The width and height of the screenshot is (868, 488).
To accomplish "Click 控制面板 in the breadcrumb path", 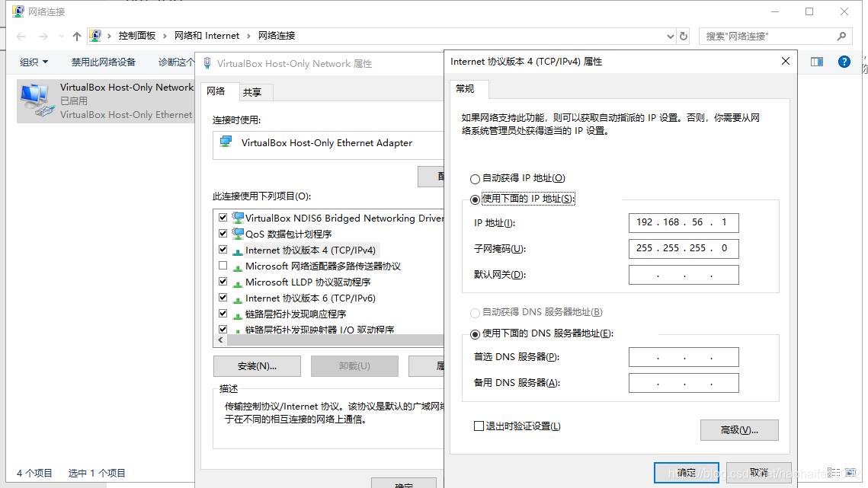I will [137, 36].
